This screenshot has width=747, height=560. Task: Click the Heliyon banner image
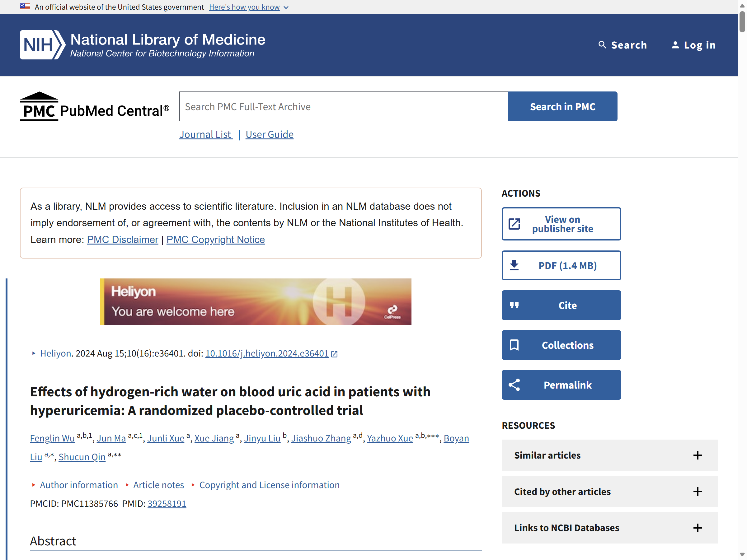click(256, 302)
